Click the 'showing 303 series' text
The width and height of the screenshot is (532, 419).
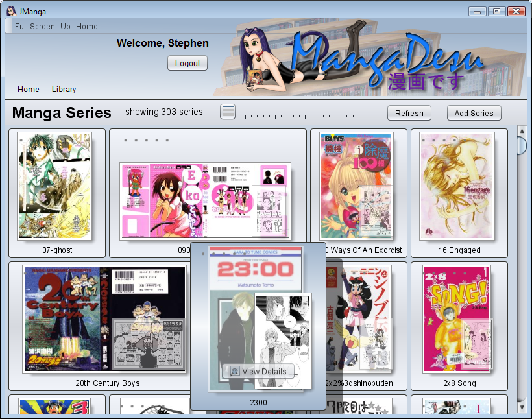tap(164, 112)
